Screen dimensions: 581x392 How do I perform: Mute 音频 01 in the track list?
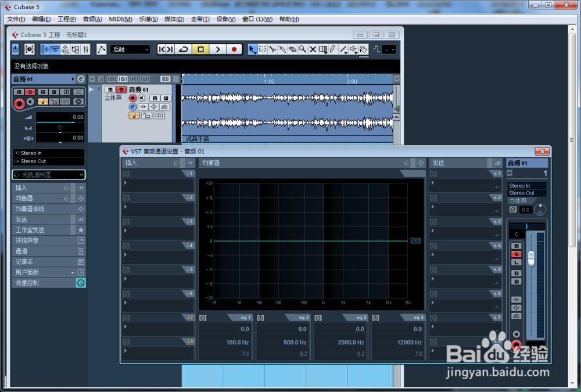coord(110,89)
